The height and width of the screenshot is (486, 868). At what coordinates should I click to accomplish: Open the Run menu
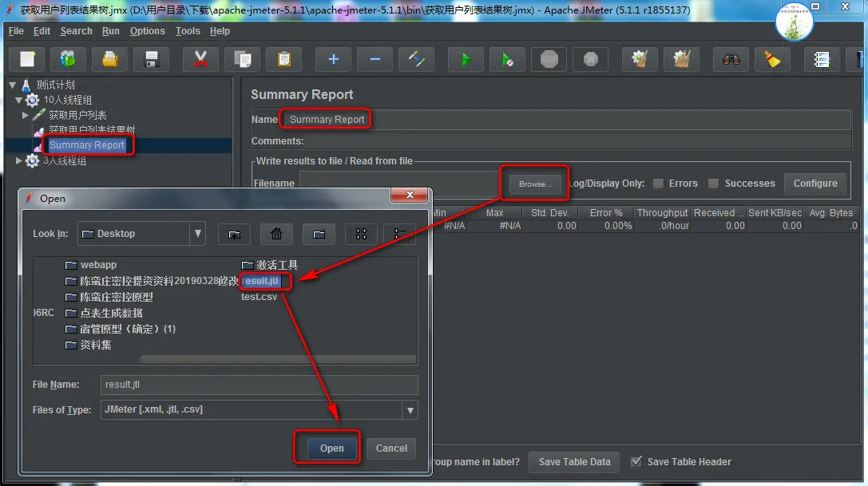point(111,31)
